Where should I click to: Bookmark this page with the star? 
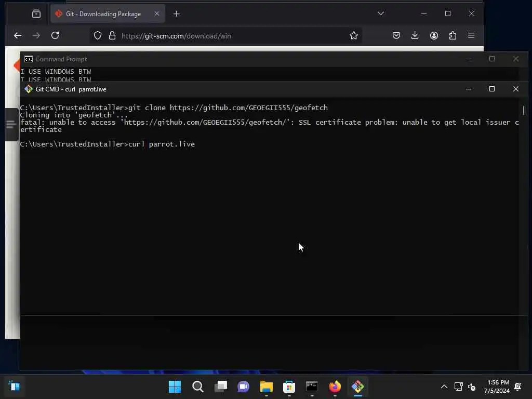(353, 35)
